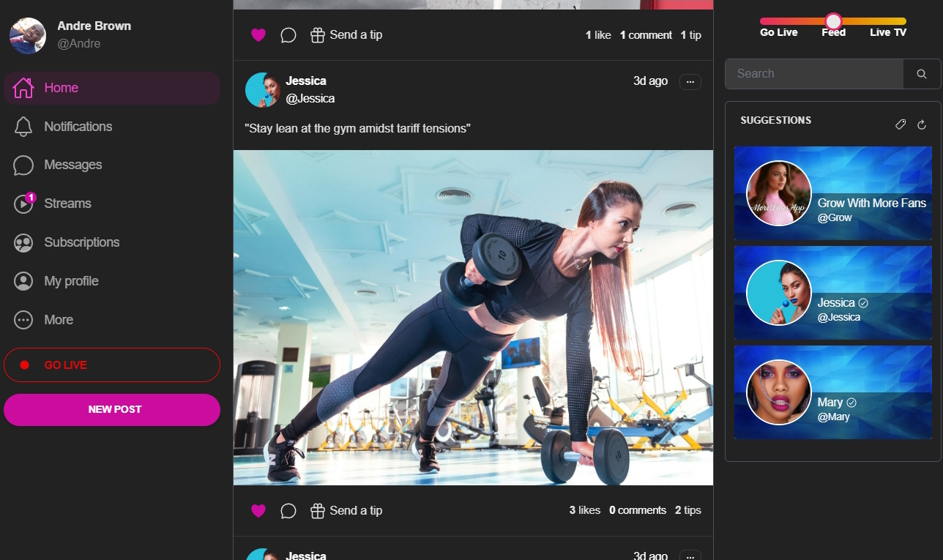Click the Feed slider handle
This screenshot has height=560, width=943.
pos(833,21)
